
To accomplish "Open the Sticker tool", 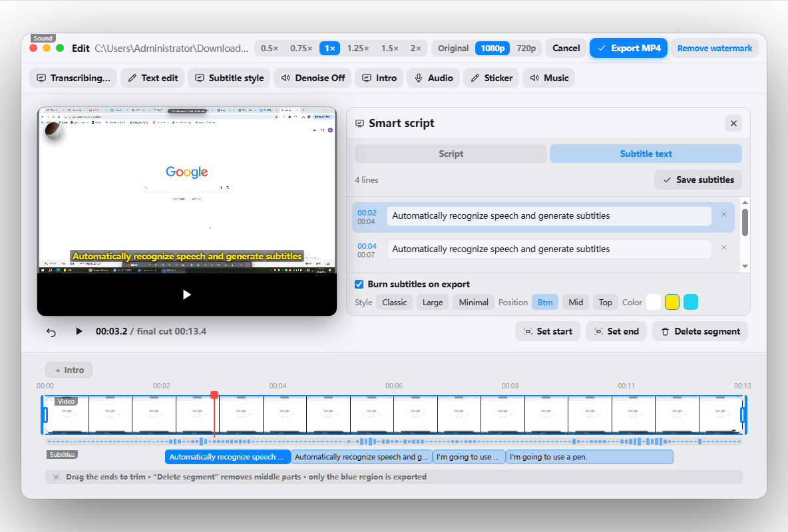I will [491, 78].
